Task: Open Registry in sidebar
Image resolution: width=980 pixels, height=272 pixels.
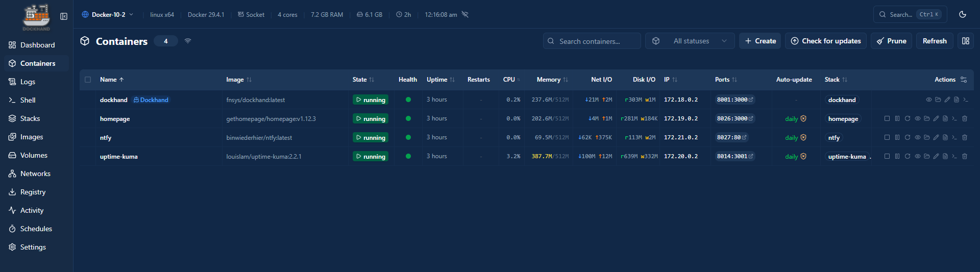Action: 37,192
